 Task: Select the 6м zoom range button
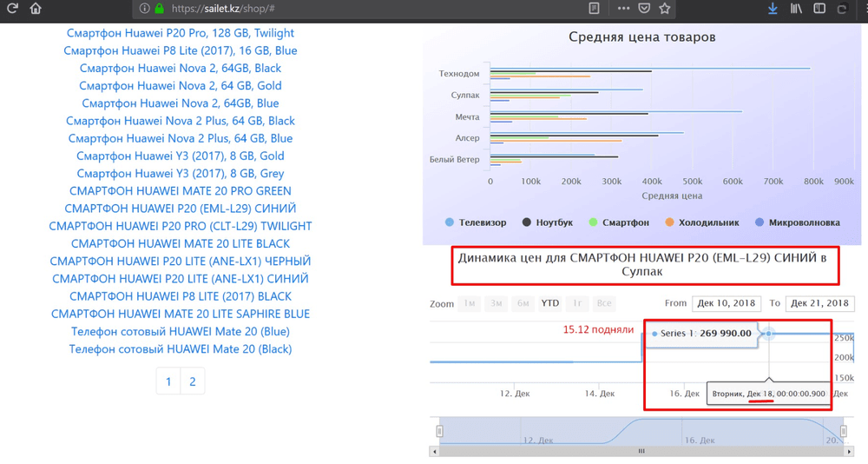pos(523,303)
